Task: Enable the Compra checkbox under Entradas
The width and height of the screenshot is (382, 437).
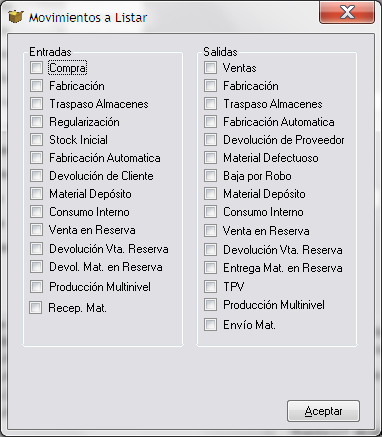Action: click(x=36, y=68)
